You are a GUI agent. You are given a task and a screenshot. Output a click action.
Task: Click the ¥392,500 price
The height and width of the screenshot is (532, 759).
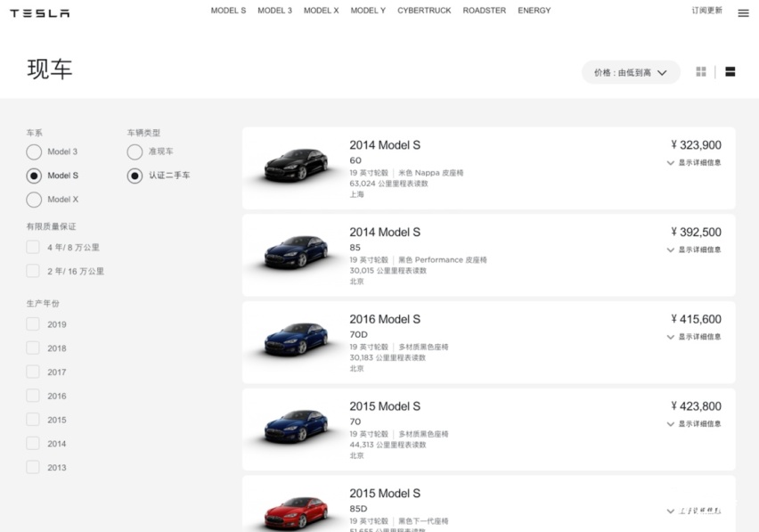coord(696,233)
